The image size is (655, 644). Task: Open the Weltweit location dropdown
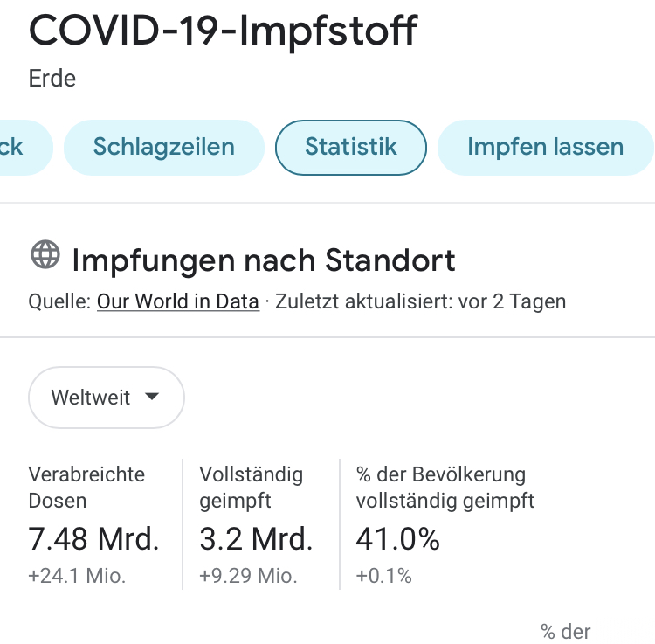coord(107,398)
